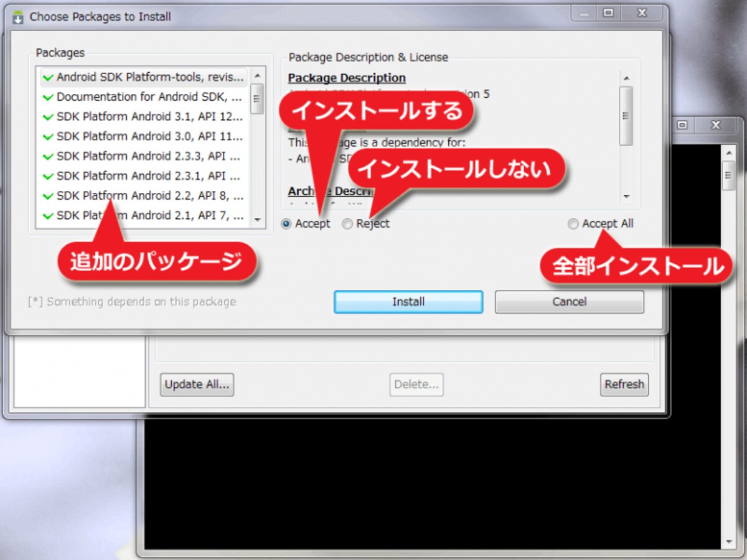
Task: Click scroll up arrow of black console window
Action: click(x=729, y=152)
